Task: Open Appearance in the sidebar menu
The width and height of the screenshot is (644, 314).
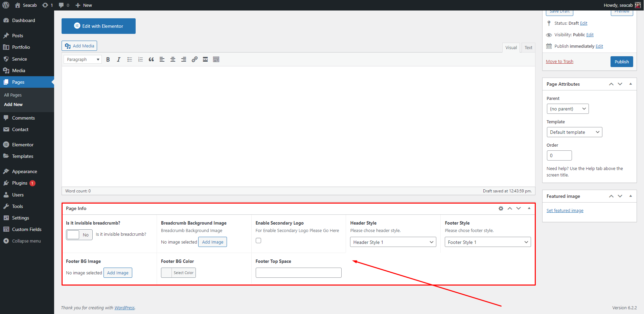Action: [24, 171]
